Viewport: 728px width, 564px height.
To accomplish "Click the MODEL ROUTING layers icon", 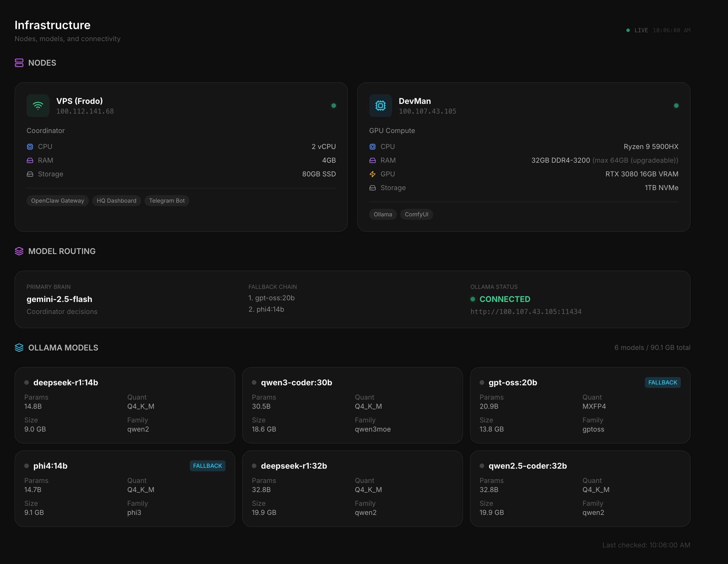I will tap(19, 251).
